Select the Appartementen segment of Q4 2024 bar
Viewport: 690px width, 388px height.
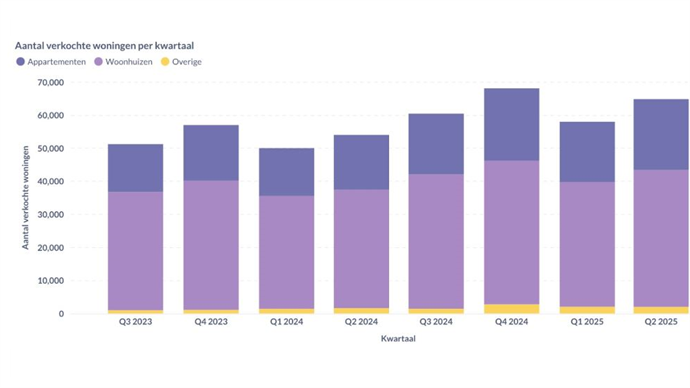pyautogui.click(x=511, y=124)
